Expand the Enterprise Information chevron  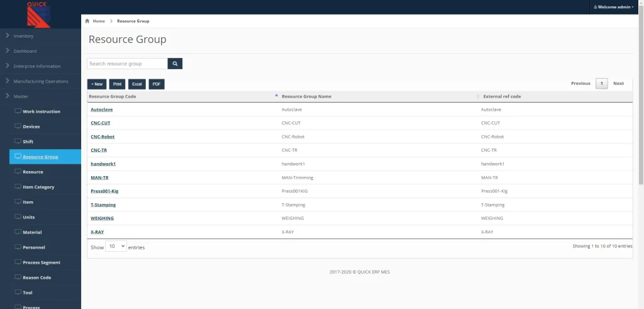point(8,65)
